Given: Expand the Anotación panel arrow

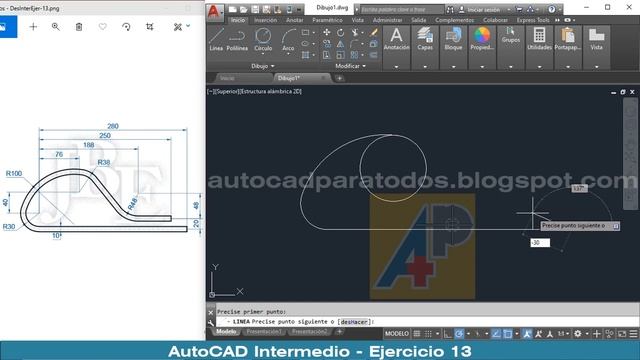Looking at the screenshot, I should coord(396,67).
